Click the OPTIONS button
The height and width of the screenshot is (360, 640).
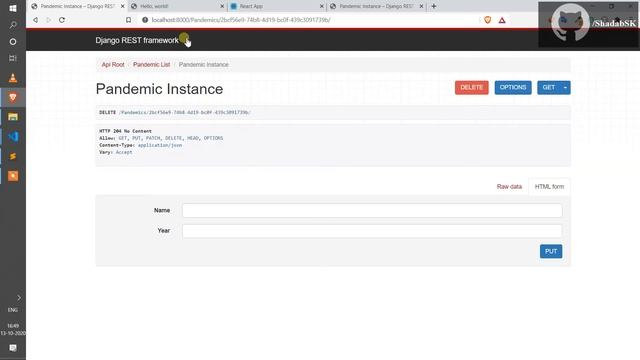pyautogui.click(x=513, y=87)
